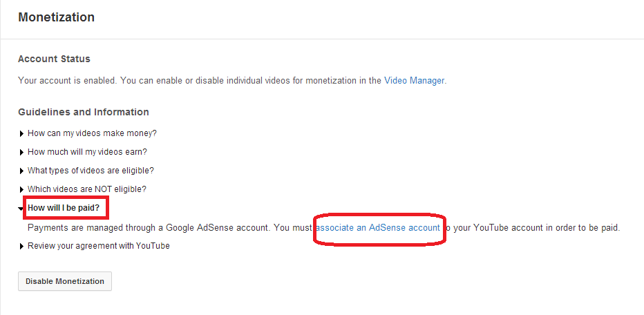The width and height of the screenshot is (644, 315).
Task: Click 'What types of videos are eligible?' text
Action: click(x=91, y=171)
